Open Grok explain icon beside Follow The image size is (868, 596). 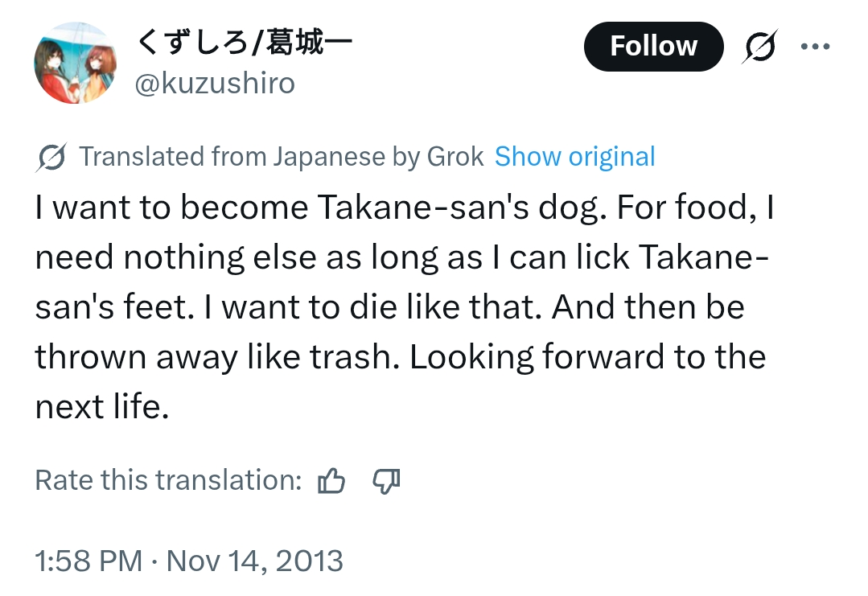pos(759,47)
